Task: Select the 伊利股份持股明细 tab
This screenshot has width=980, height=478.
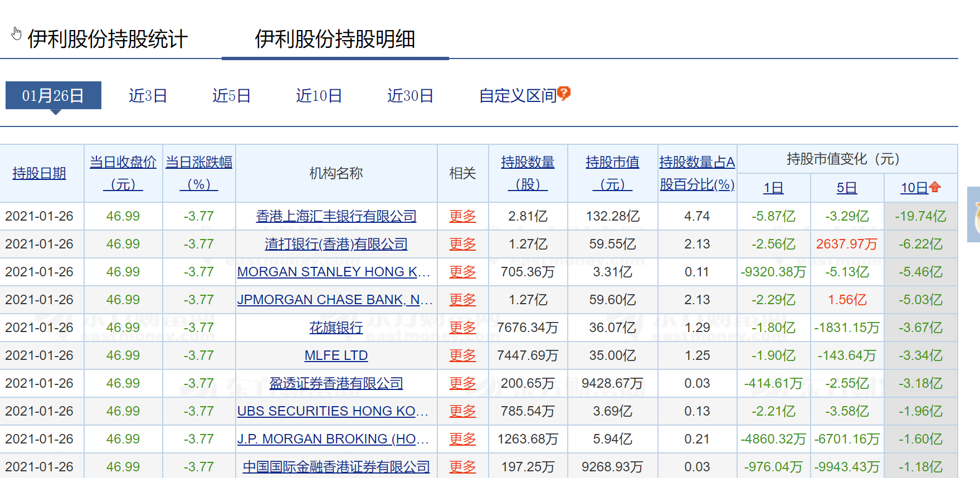Action: tap(335, 39)
